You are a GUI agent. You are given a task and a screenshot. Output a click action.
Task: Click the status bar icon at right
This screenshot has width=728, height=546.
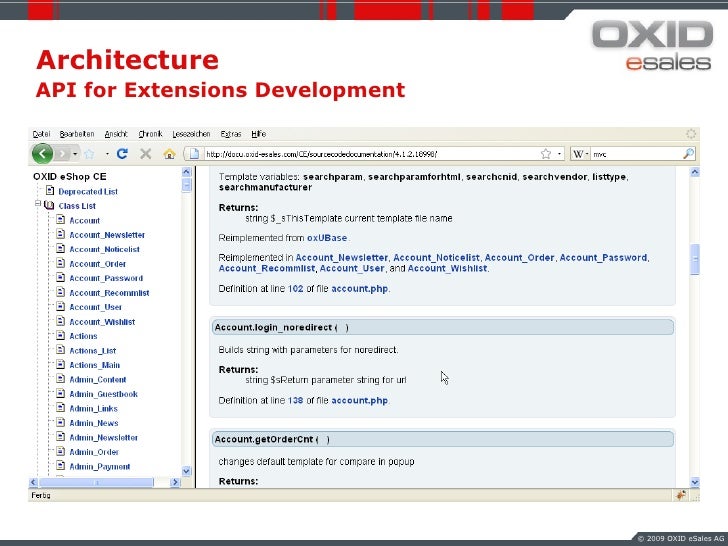[681, 495]
